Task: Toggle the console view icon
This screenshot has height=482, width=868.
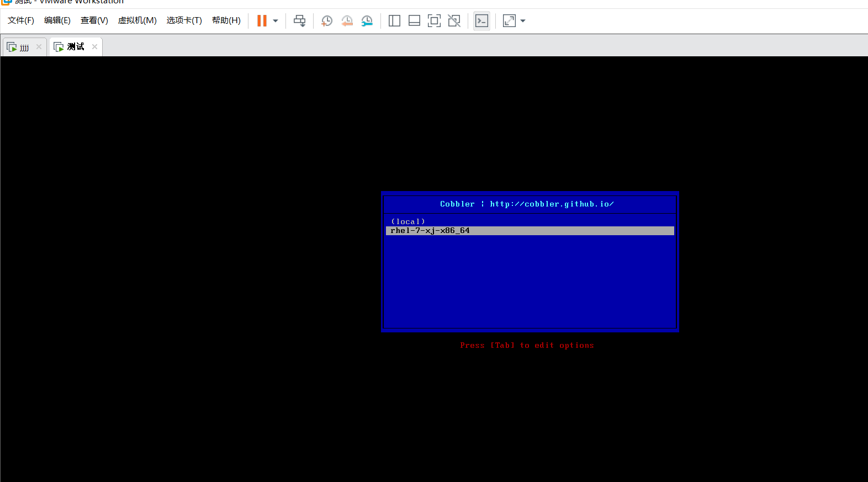Action: [x=481, y=21]
